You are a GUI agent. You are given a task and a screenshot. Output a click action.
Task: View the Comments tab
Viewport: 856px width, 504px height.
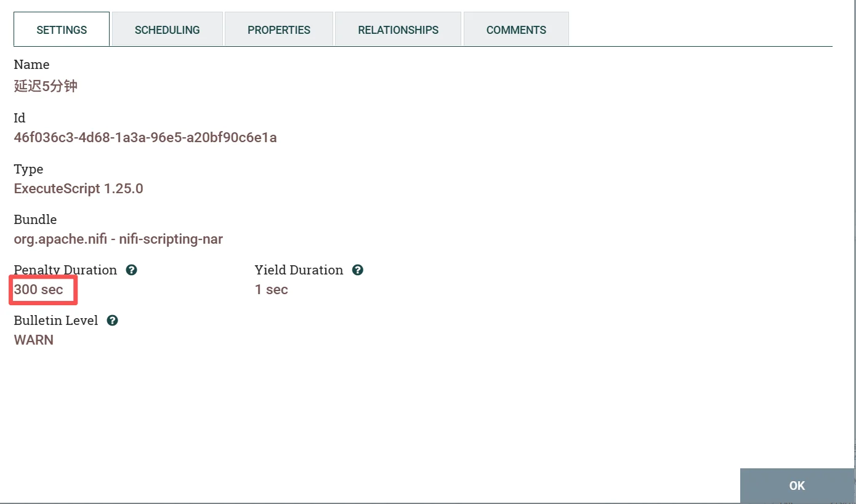pos(516,30)
